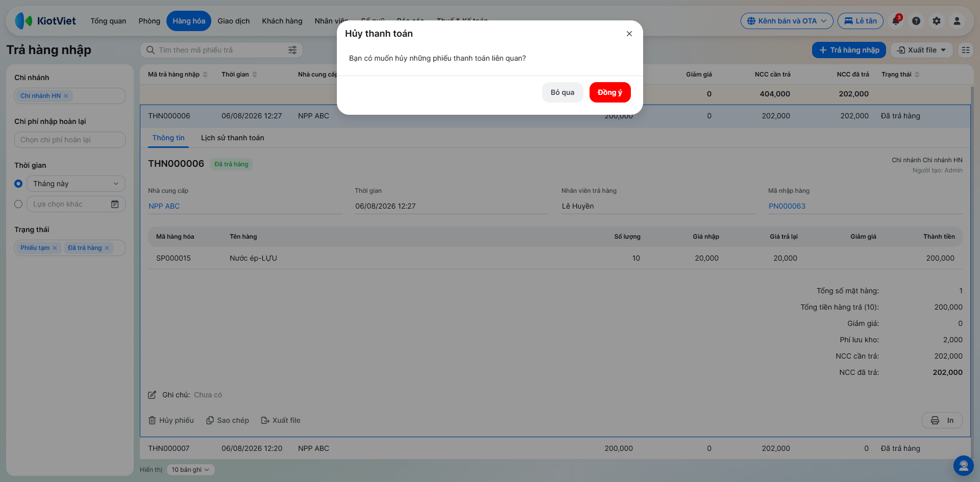
Task: Select the Lựa chọn khác radio button
Action: click(x=18, y=204)
